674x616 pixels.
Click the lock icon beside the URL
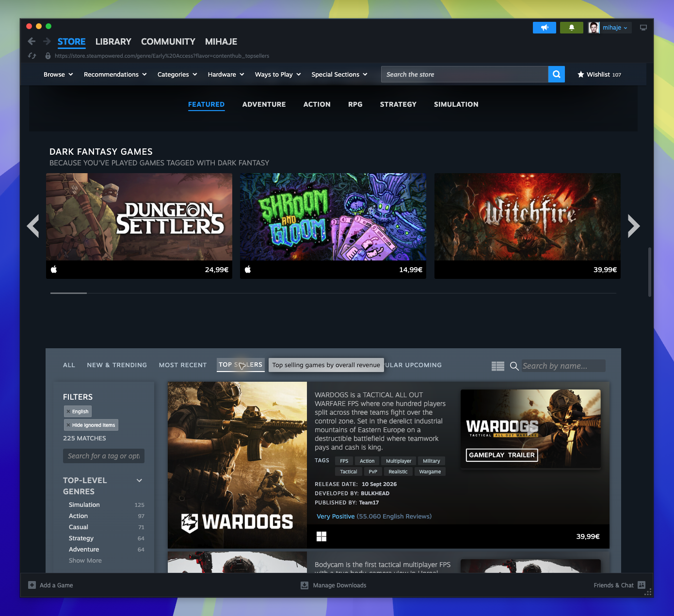click(48, 56)
